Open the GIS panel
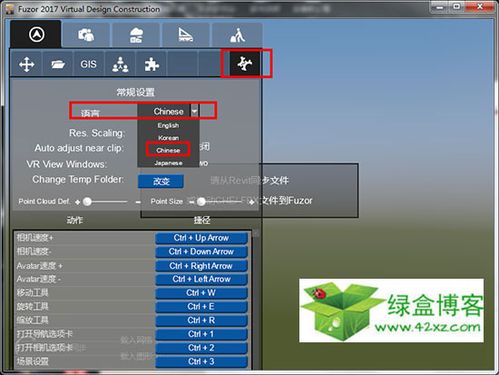The height and width of the screenshot is (375, 499). coord(88,64)
